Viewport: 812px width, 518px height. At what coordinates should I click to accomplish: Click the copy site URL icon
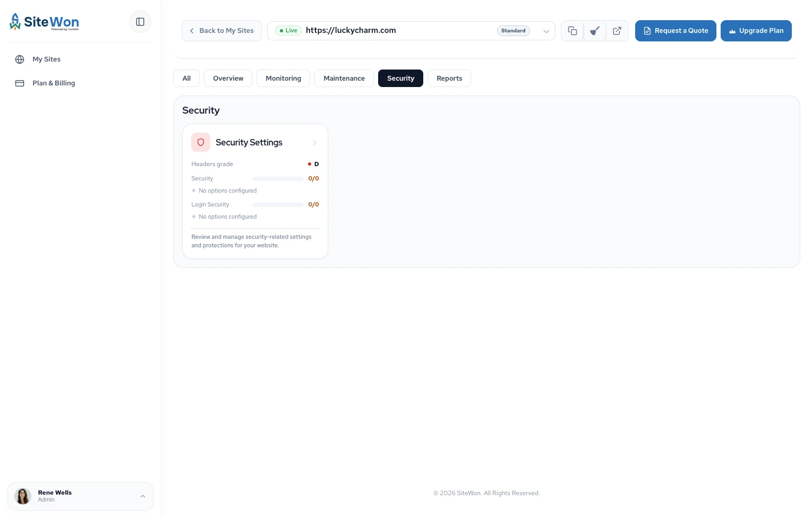coord(572,31)
